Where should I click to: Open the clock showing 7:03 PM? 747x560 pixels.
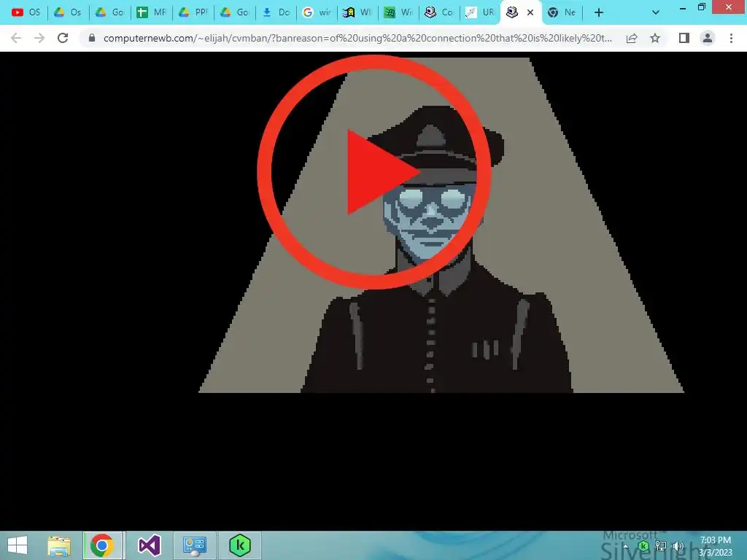point(715,546)
